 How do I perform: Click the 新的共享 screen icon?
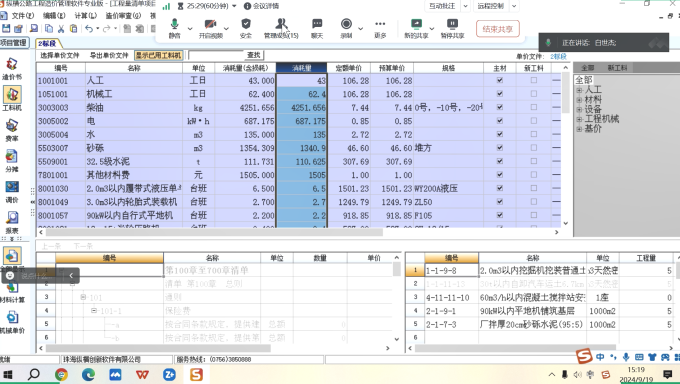(416, 28)
